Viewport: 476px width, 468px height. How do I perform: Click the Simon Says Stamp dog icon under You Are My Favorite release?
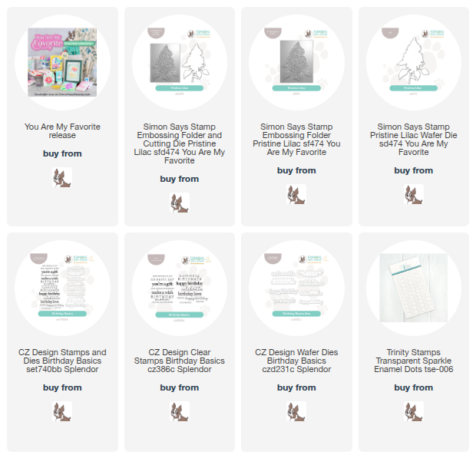62,177
